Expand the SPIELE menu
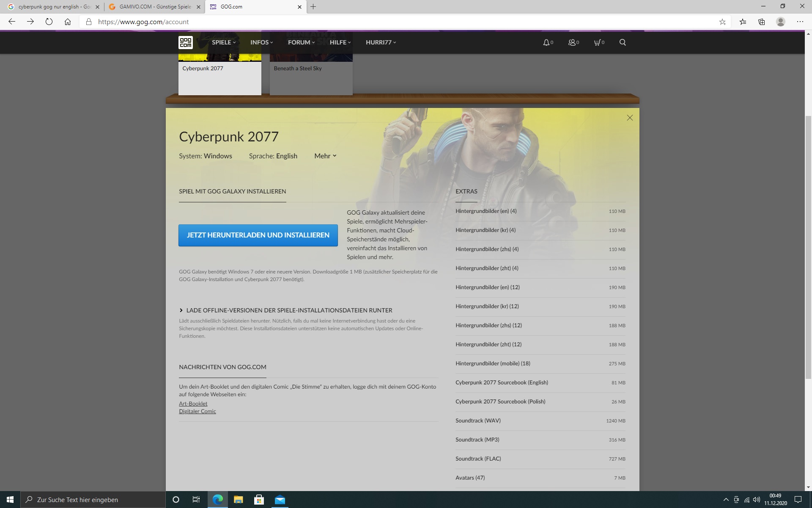Screen dimensions: 812x508 [224, 42]
